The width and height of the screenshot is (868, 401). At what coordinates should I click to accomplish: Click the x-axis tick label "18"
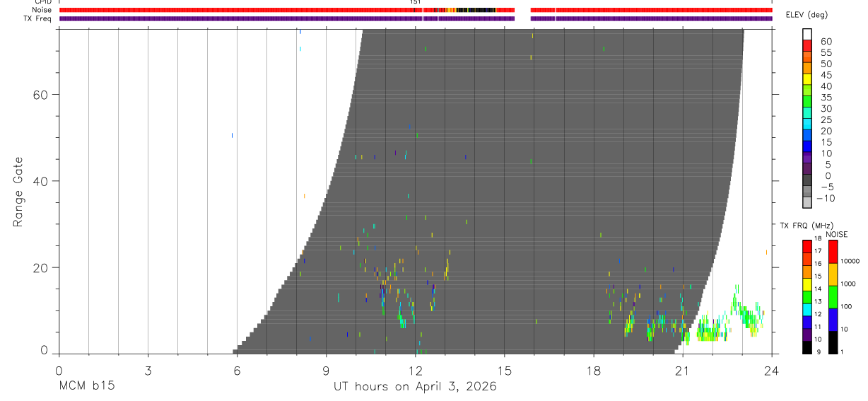pos(593,369)
